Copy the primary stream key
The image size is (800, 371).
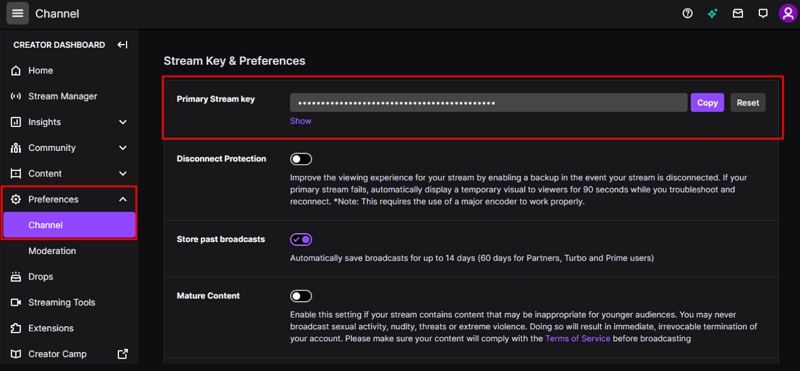707,103
